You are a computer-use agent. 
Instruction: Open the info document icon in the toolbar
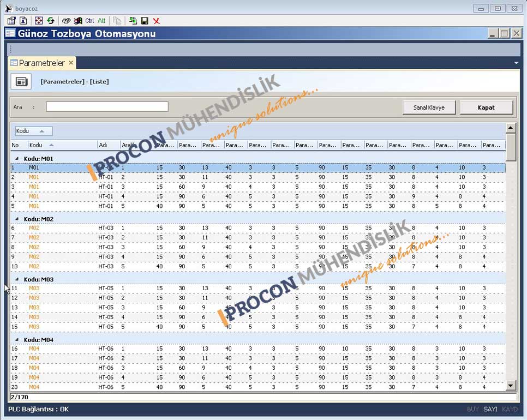click(x=23, y=21)
